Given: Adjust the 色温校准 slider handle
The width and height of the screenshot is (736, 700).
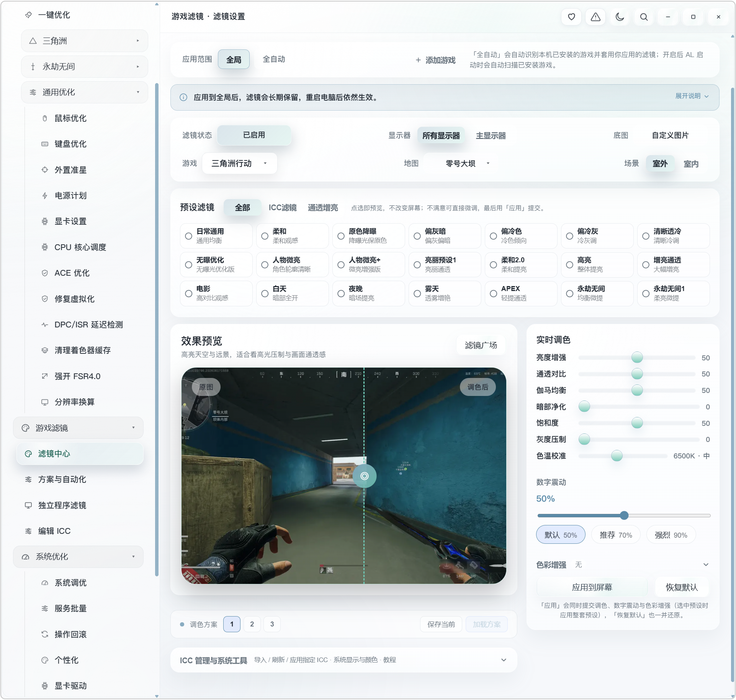Looking at the screenshot, I should (617, 456).
